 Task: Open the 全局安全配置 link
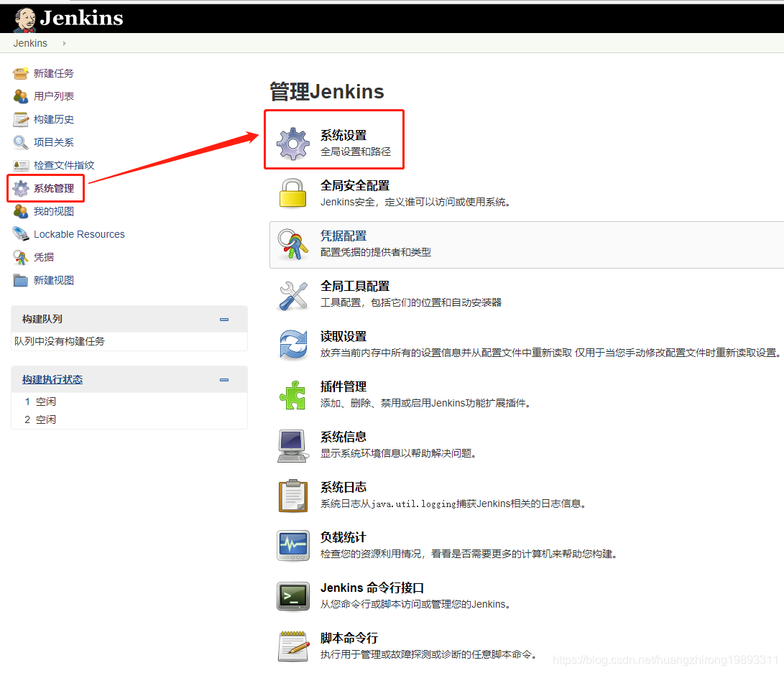355,186
